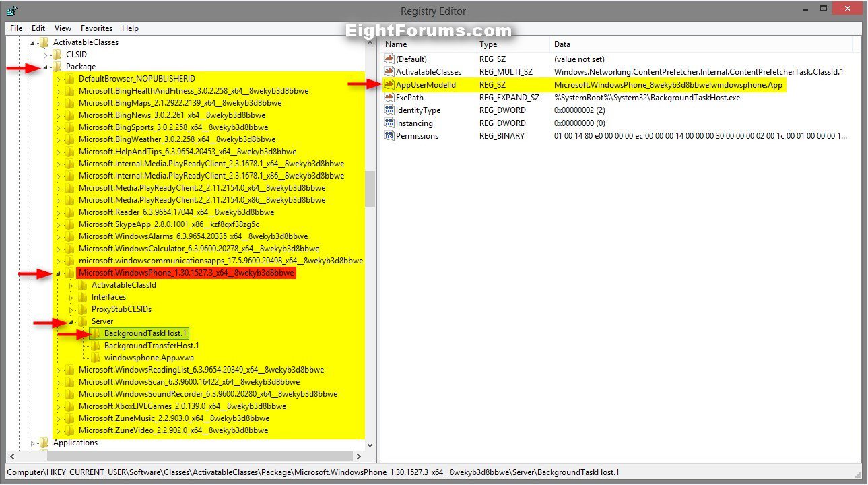
Task: Click the tree pane horizontal scroll right arrow
Action: [x=358, y=456]
